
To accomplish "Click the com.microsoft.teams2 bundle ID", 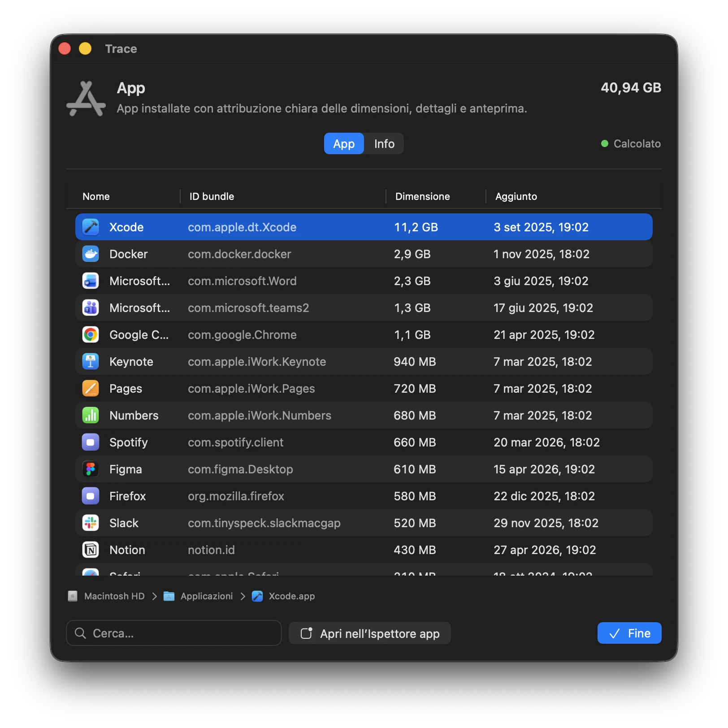I will [x=248, y=308].
